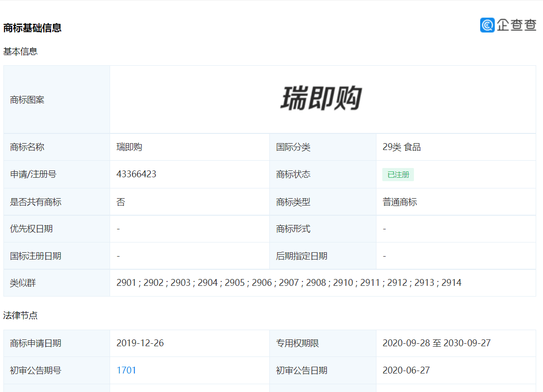Viewport: 543px width, 392px height.
Task: Click the 商标图案 row label
Action: click(x=27, y=100)
